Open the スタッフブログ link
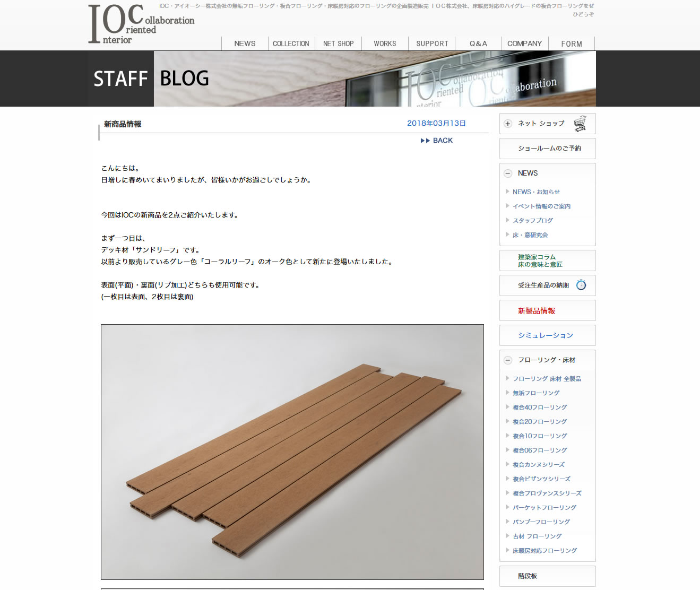 click(532, 220)
